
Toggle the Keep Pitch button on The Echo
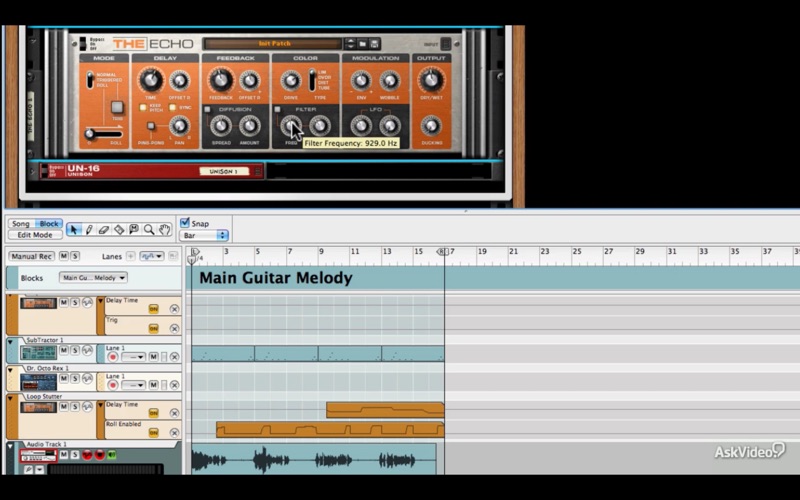[x=143, y=108]
